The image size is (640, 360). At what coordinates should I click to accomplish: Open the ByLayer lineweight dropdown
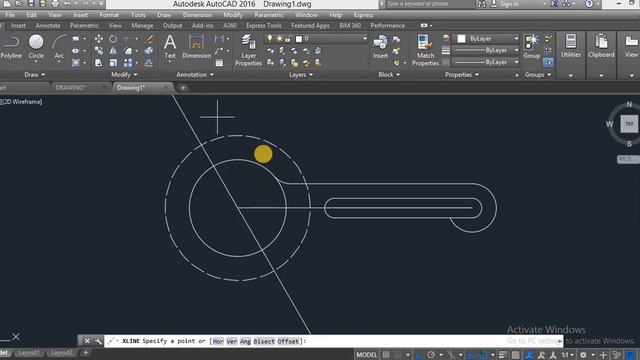[516, 50]
